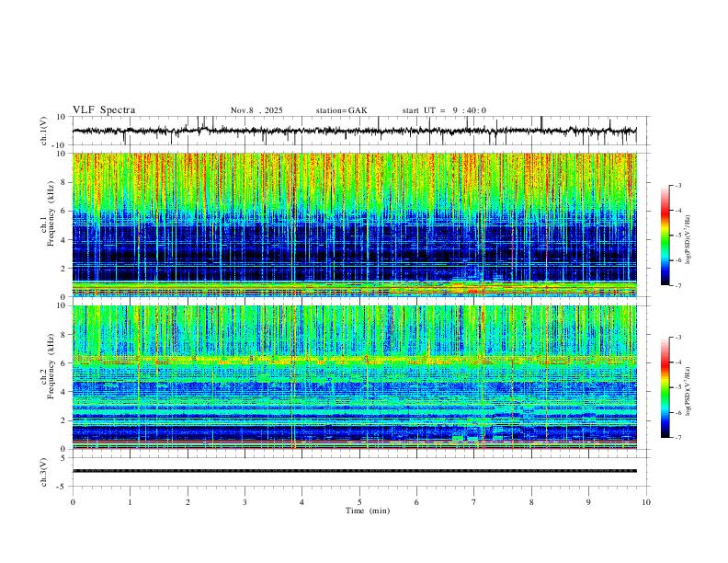Click the 'Time (min)' axis label

pos(368,511)
